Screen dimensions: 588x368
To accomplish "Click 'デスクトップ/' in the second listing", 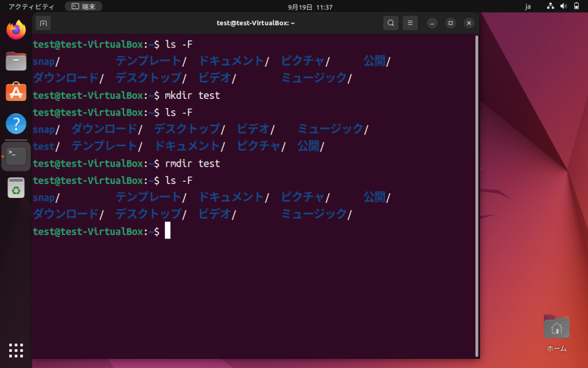I will (189, 129).
